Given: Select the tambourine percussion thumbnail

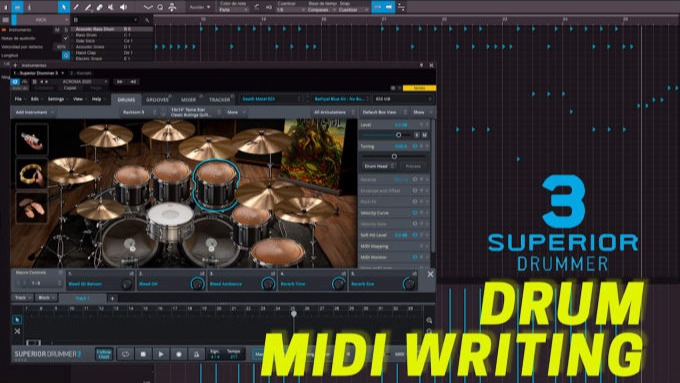Looking at the screenshot, I should click(x=32, y=173).
